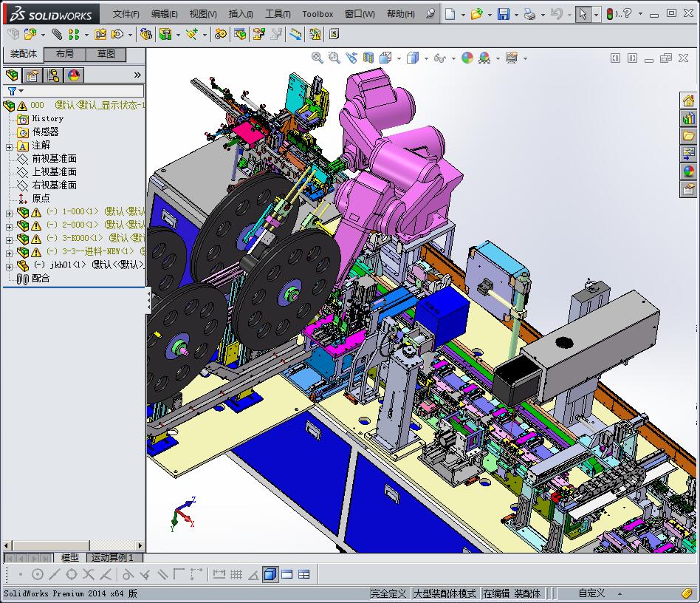Open the Section View tool
The height and width of the screenshot is (603, 700).
coord(368,58)
